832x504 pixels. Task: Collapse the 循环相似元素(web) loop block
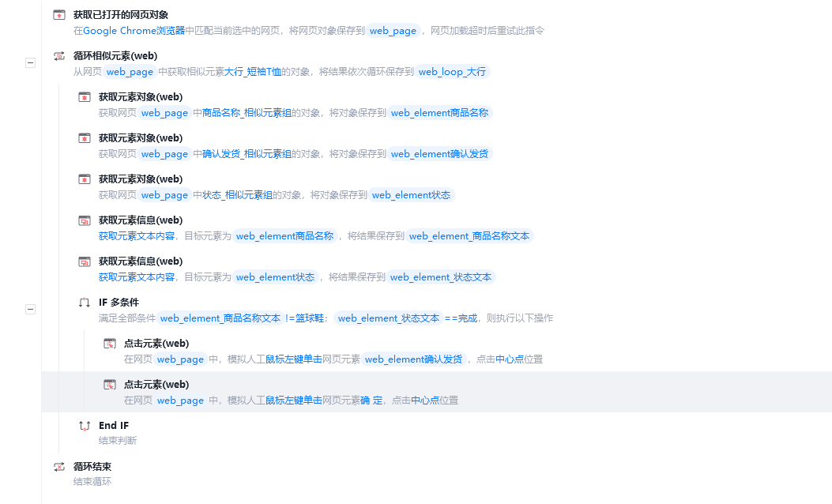click(30, 62)
